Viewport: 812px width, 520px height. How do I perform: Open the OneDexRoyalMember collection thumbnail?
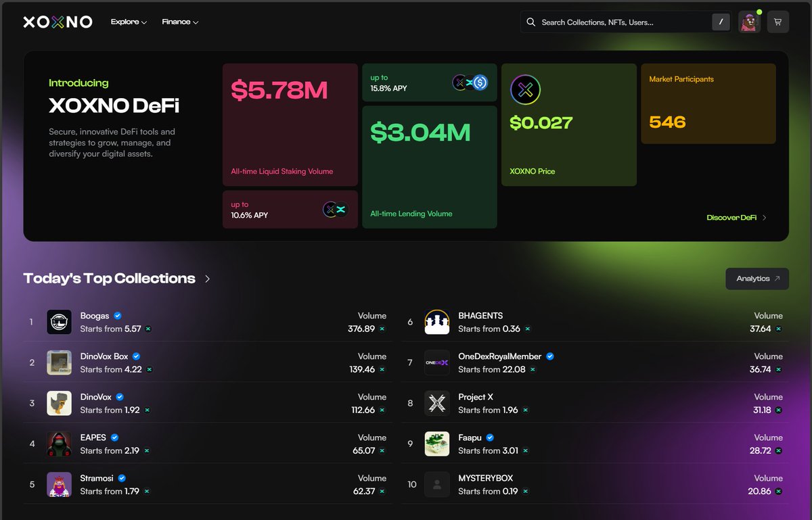[437, 362]
